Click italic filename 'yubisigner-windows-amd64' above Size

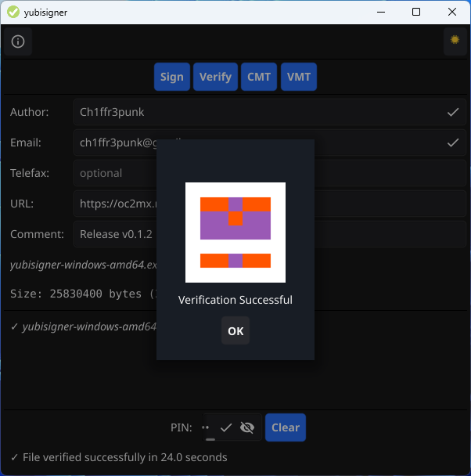[84, 265]
